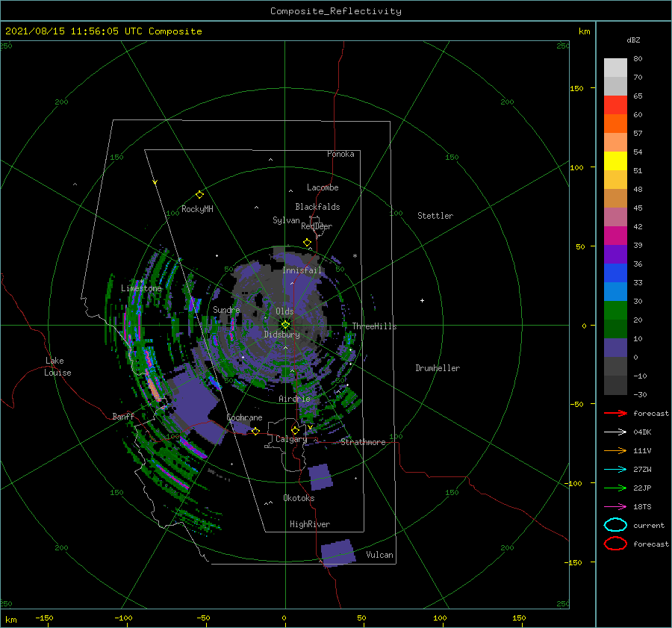The image size is (672, 628).
Task: Click the RockyMH label
Action: [x=197, y=209]
